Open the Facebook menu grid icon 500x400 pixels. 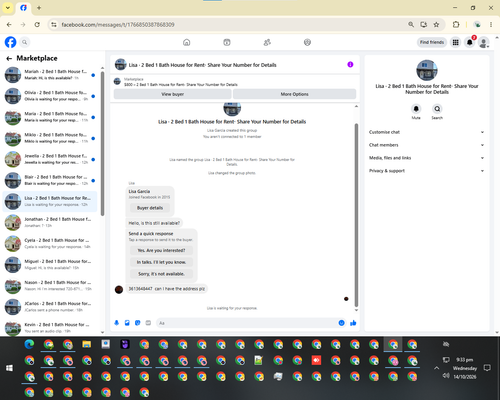(x=455, y=42)
